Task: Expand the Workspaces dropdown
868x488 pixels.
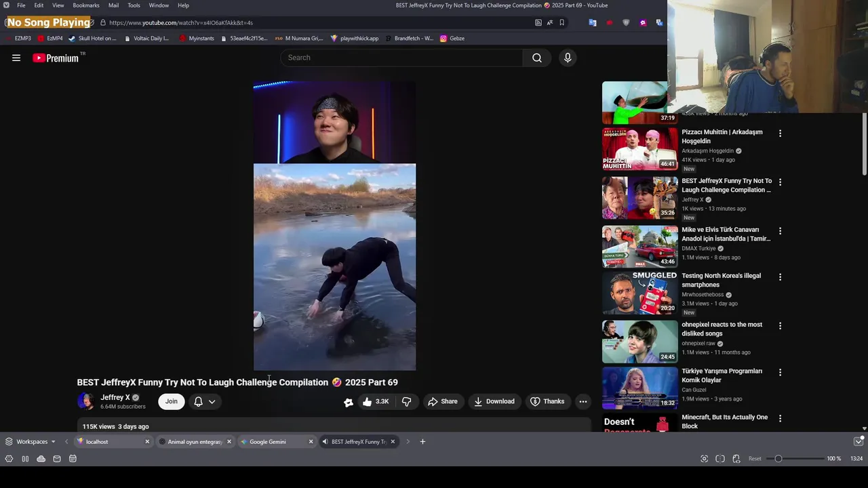Action: [31, 442]
